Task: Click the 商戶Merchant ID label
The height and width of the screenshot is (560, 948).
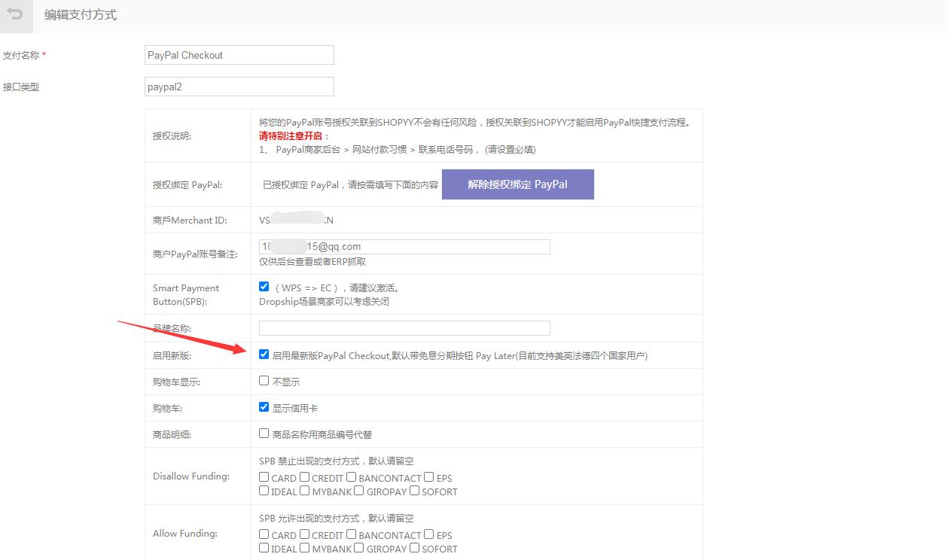Action: (190, 221)
